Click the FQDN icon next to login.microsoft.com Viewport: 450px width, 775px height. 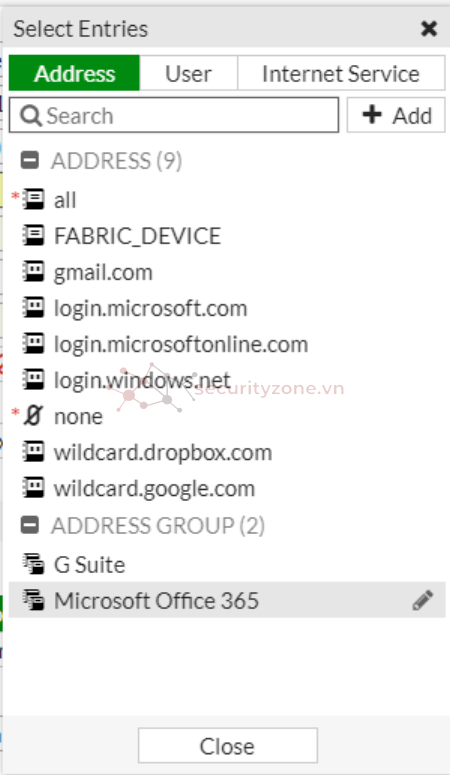(x=33, y=308)
